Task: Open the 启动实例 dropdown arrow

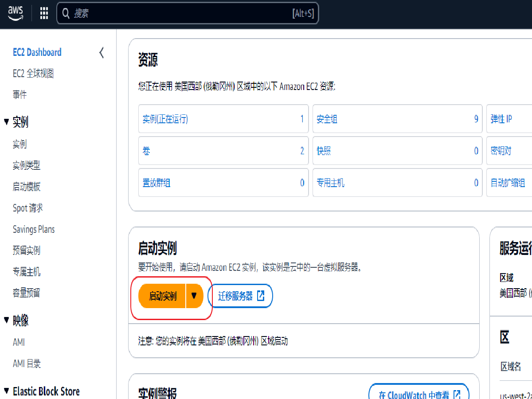Action: [194, 296]
